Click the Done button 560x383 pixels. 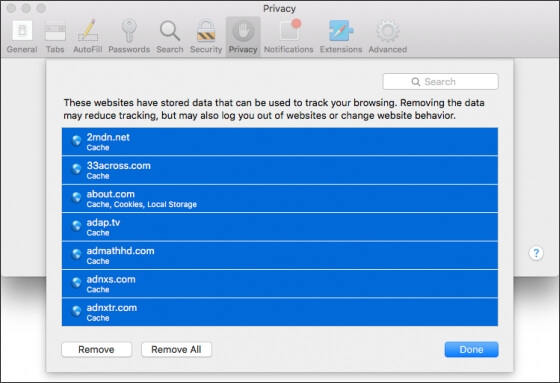point(471,349)
